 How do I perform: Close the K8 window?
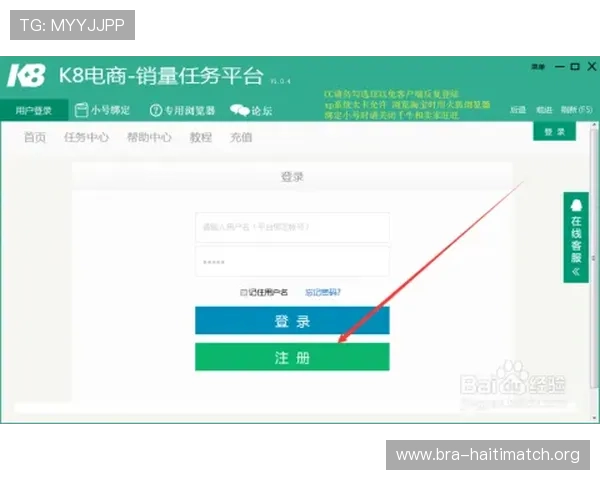click(592, 67)
